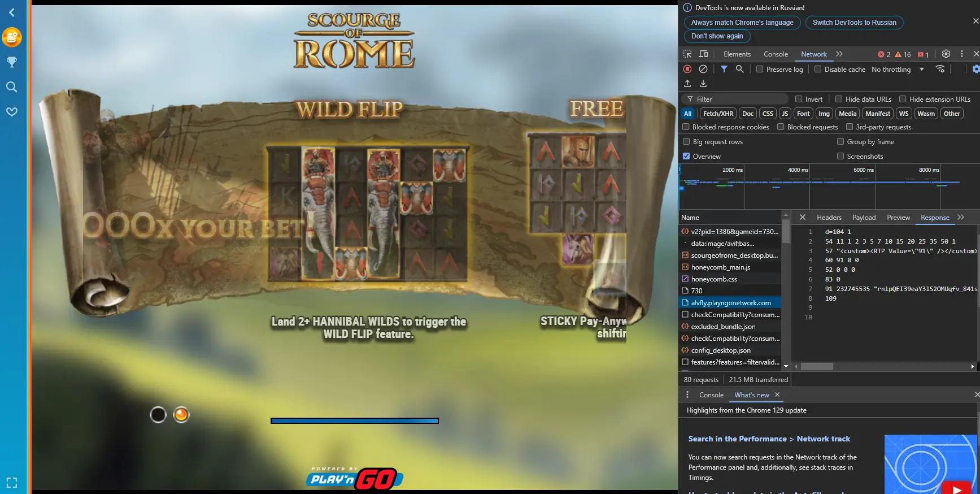
Task: Open the coins bonus icon in sidebar
Action: 12,37
